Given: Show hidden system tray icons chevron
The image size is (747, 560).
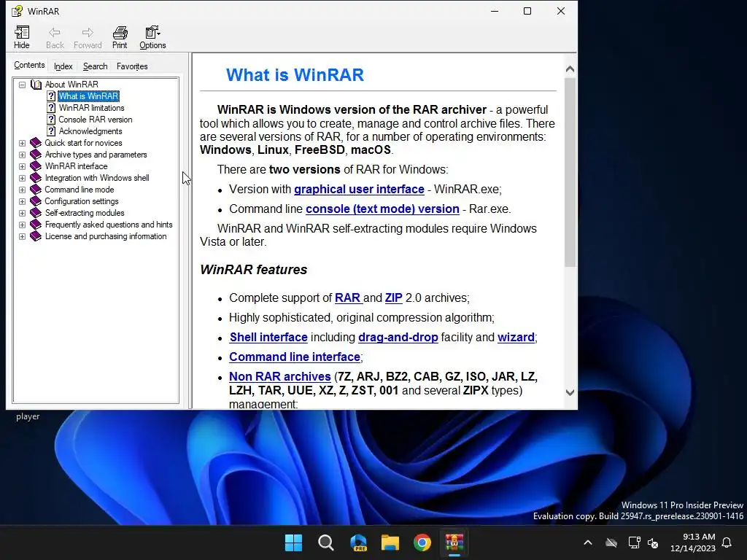Looking at the screenshot, I should coord(588,542).
